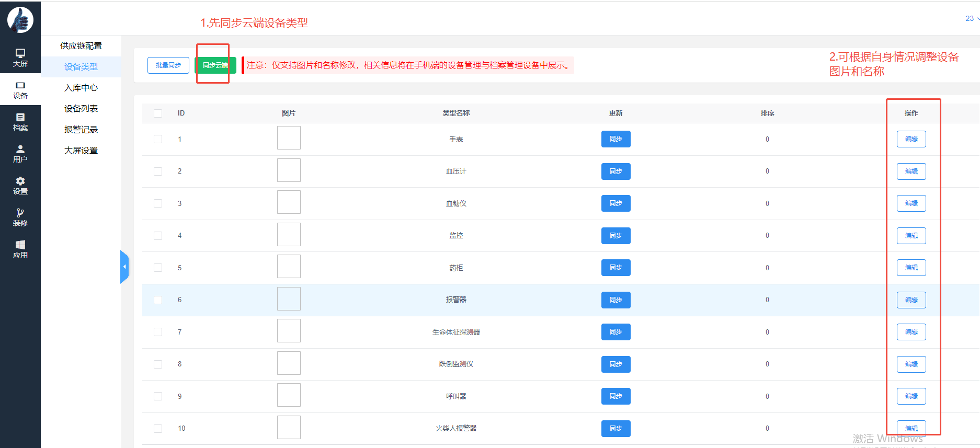
Task: Sync the 生命体征探测器 row
Action: (616, 332)
